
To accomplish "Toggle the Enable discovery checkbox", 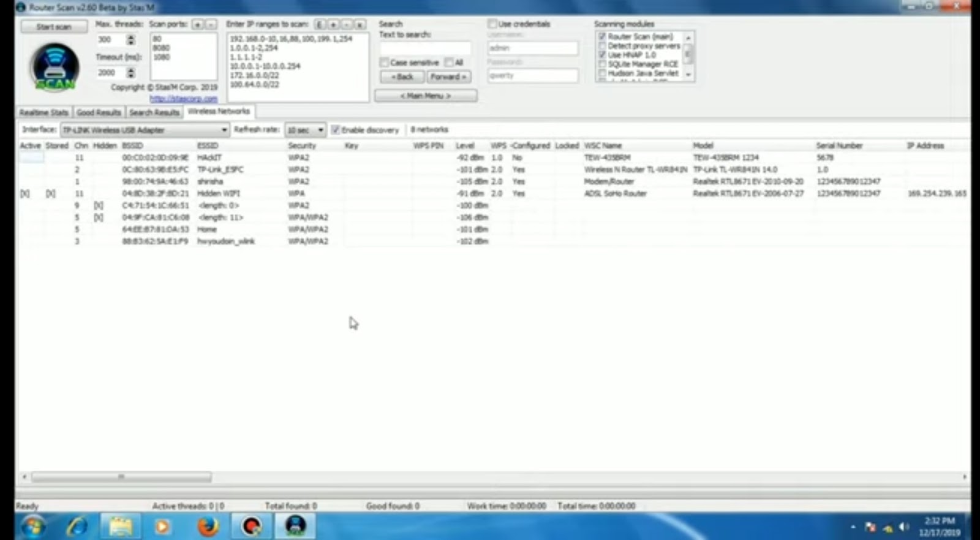I will (x=336, y=130).
